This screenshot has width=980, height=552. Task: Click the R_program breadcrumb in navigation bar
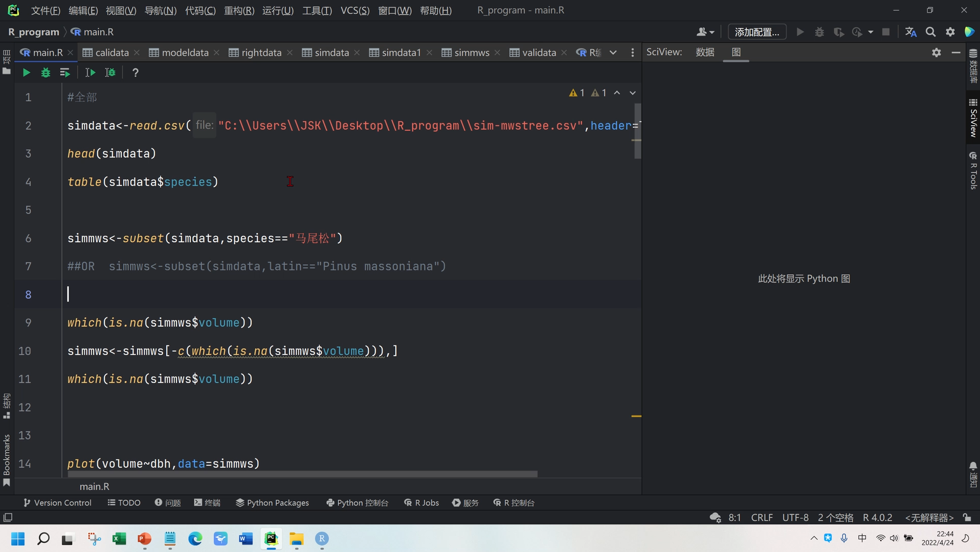click(x=34, y=32)
